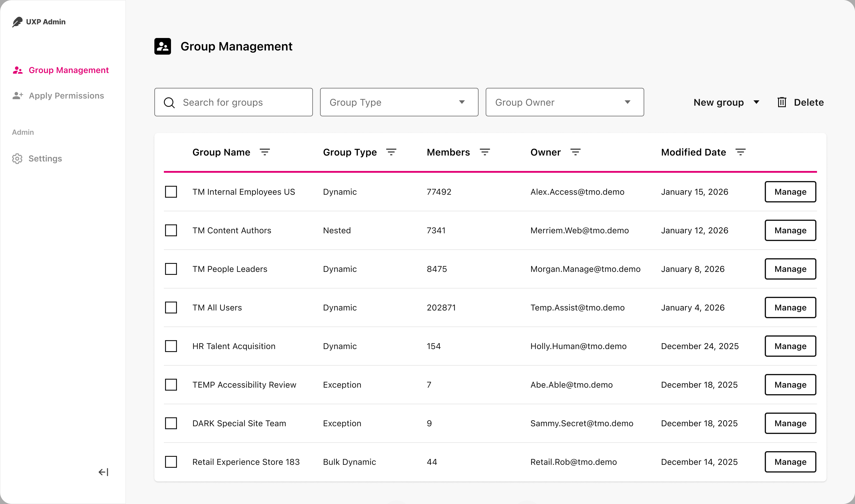Click owner Retail.Rob@tmo.demo
Viewport: 855px width, 504px height.
pos(573,462)
